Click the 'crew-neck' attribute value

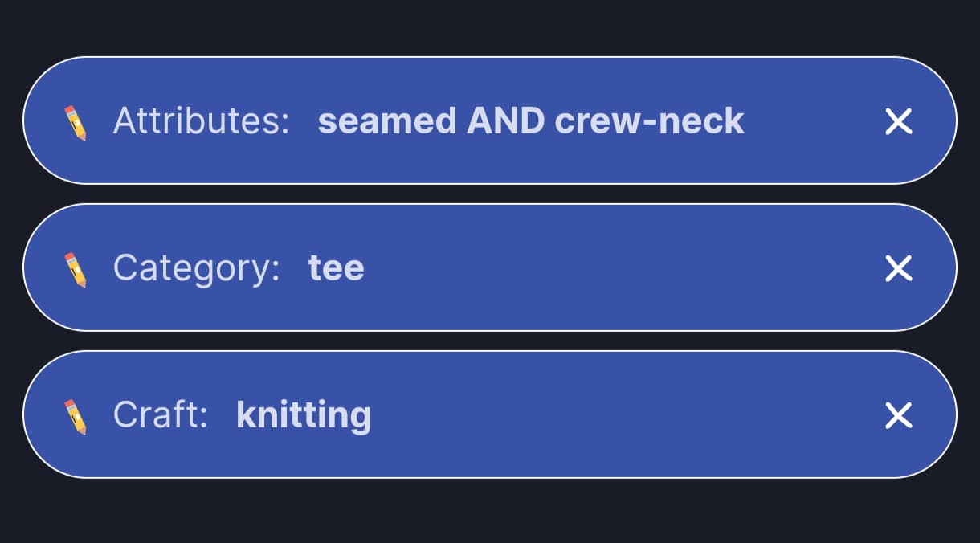coord(649,121)
